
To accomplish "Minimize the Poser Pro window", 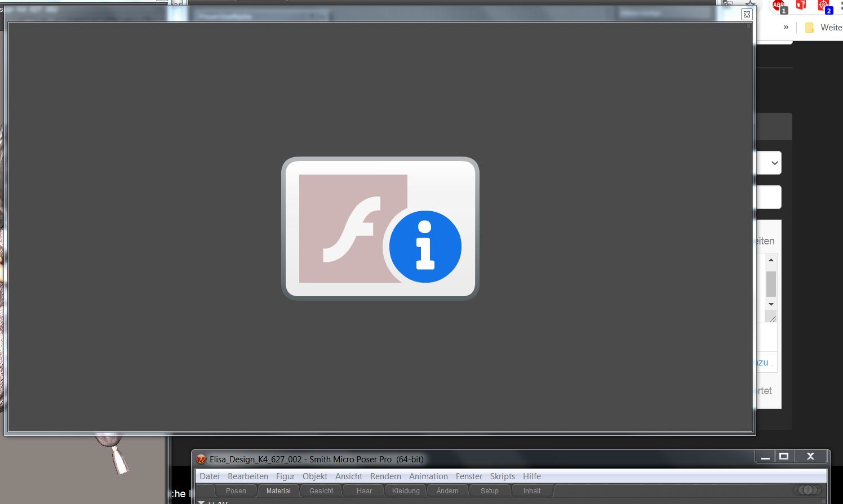I will point(765,457).
